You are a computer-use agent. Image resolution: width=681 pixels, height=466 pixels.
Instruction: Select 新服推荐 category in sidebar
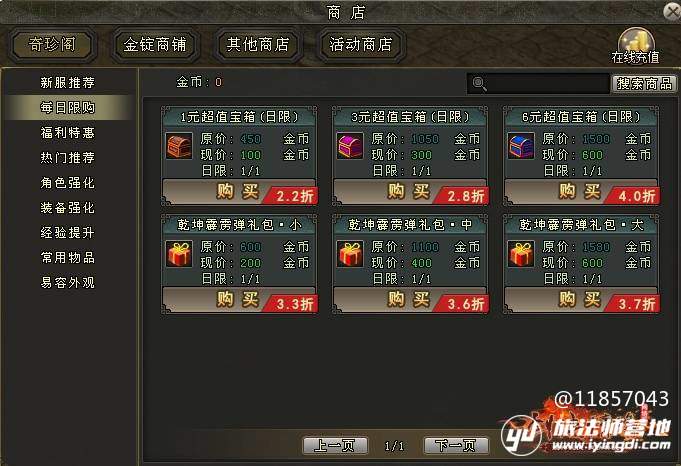click(68, 83)
